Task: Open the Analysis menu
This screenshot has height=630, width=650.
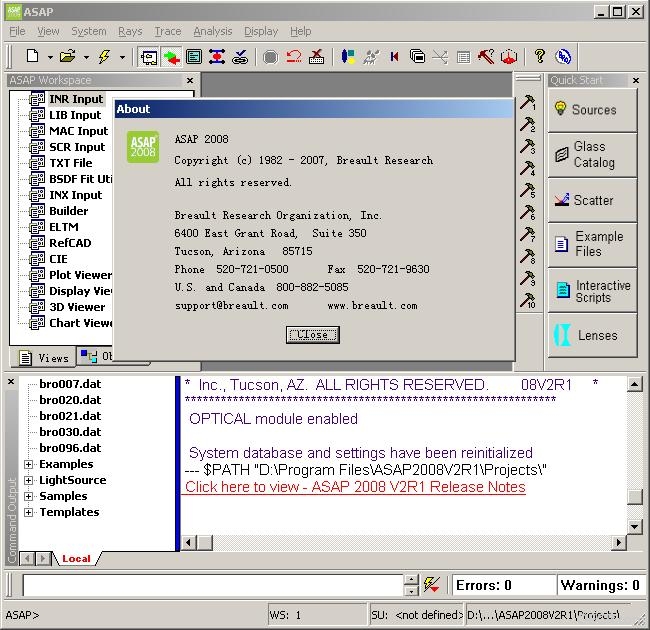Action: pos(213,32)
